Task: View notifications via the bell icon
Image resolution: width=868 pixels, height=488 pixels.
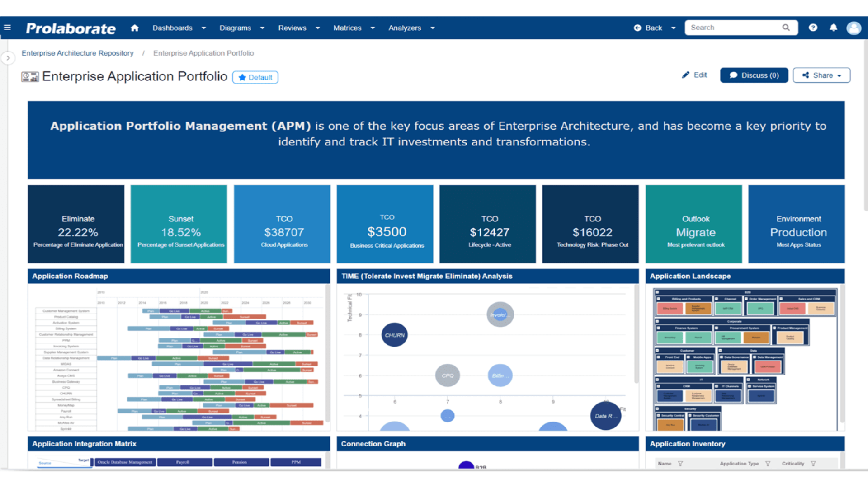Action: tap(833, 28)
